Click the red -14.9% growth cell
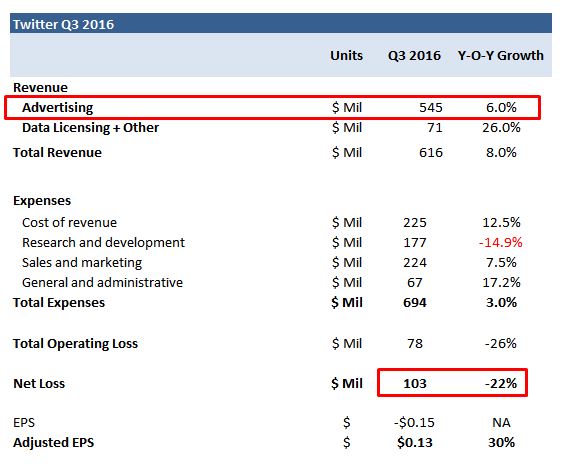The height and width of the screenshot is (476, 567). tap(500, 242)
